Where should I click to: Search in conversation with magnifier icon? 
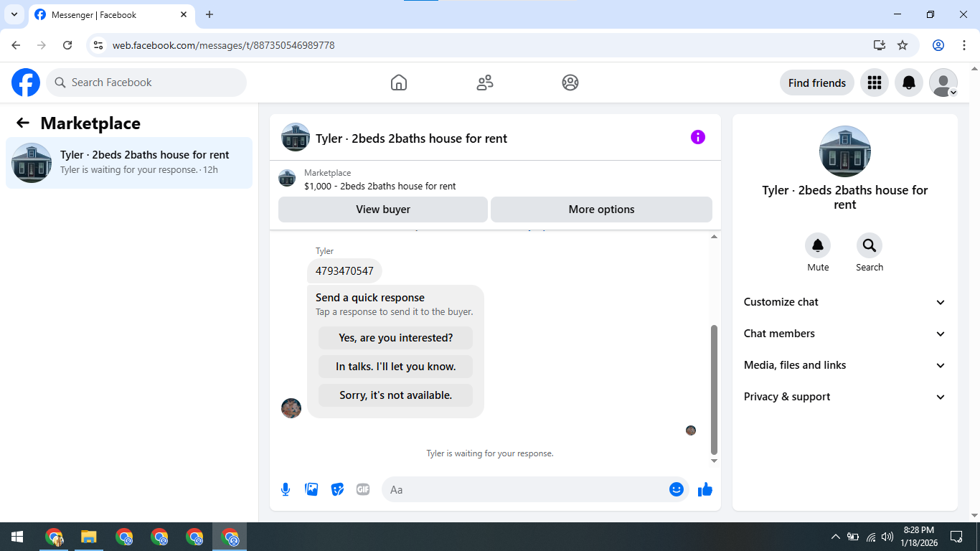coord(870,246)
